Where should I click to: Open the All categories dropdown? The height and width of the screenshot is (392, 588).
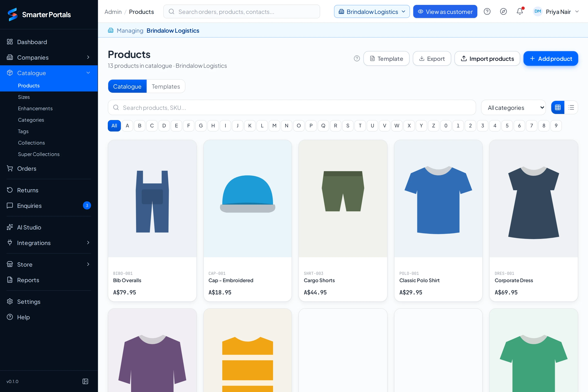coord(513,108)
